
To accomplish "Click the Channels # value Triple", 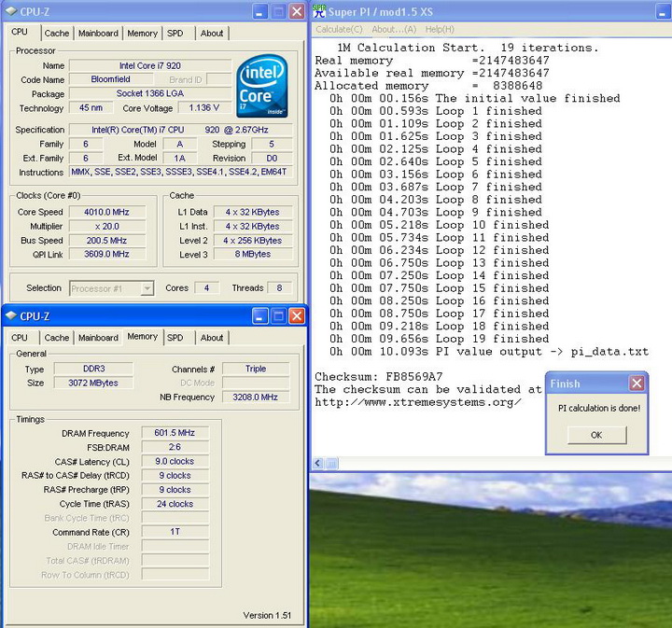I will pyautogui.click(x=256, y=369).
